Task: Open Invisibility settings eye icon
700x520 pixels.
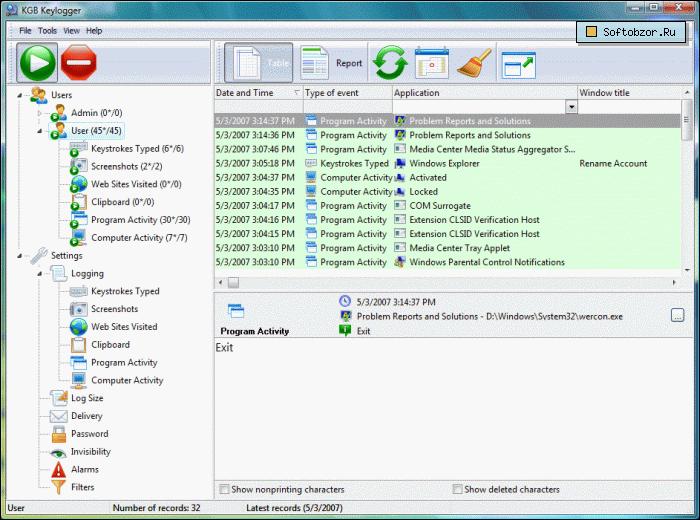Action: tap(58, 452)
